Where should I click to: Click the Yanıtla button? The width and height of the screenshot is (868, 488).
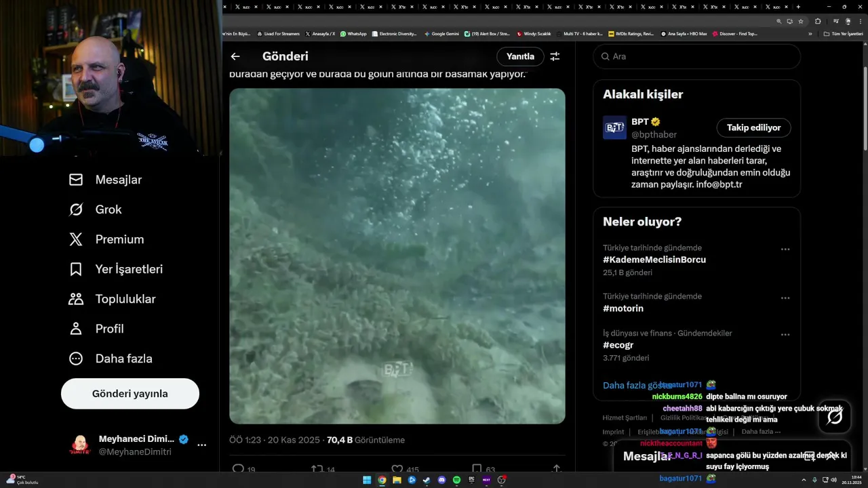(x=520, y=56)
